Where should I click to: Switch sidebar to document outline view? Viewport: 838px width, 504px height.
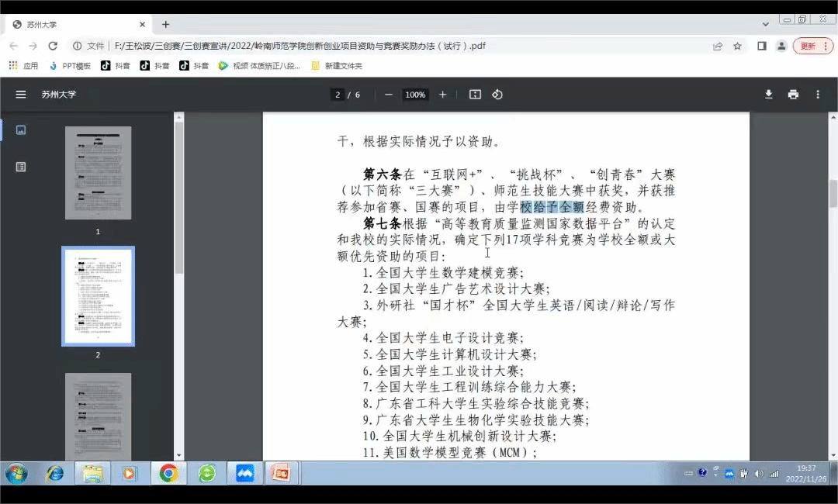[21, 167]
